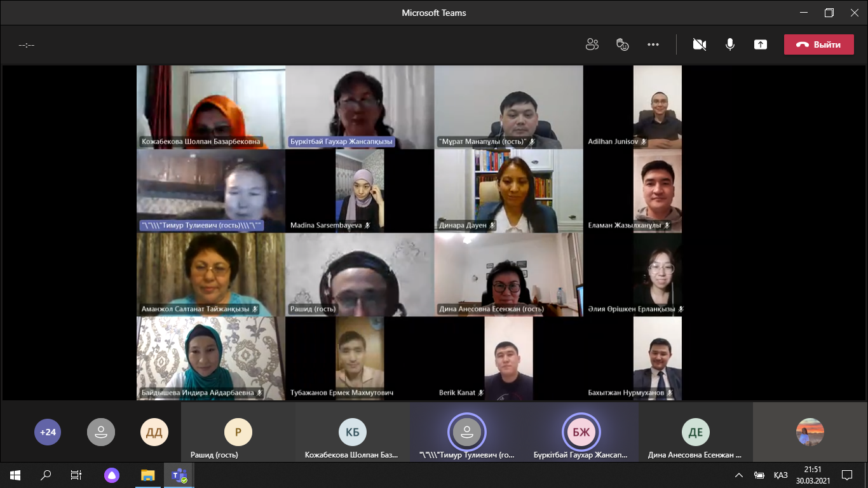
Task: Click the ДЕ avatar for Дина Анесовна
Action: pos(696,432)
